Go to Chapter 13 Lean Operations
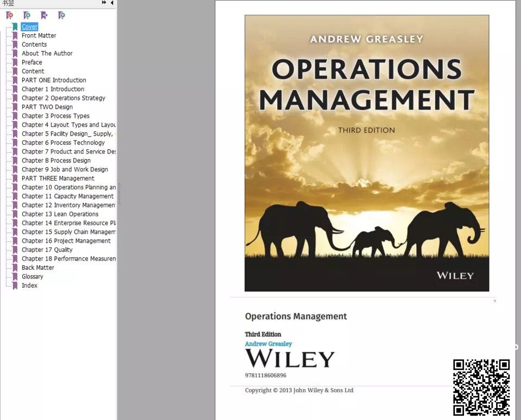Screen dimensions: 521x420 [x=60, y=214]
